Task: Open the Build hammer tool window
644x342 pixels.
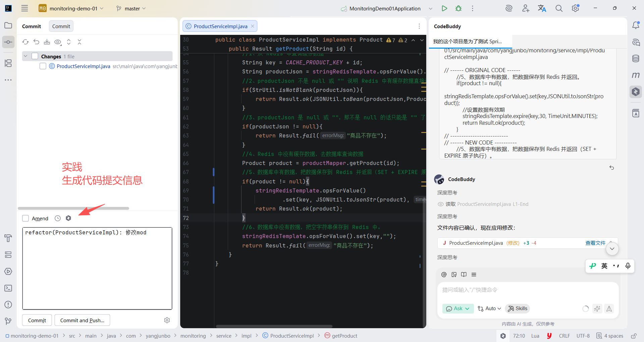Action: point(8,238)
